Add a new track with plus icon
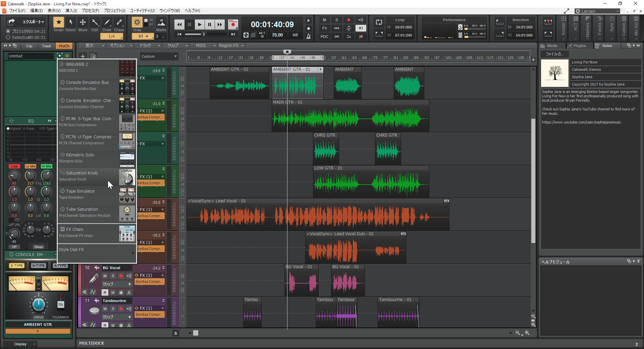Screen dimensions: 644x349 83,56
